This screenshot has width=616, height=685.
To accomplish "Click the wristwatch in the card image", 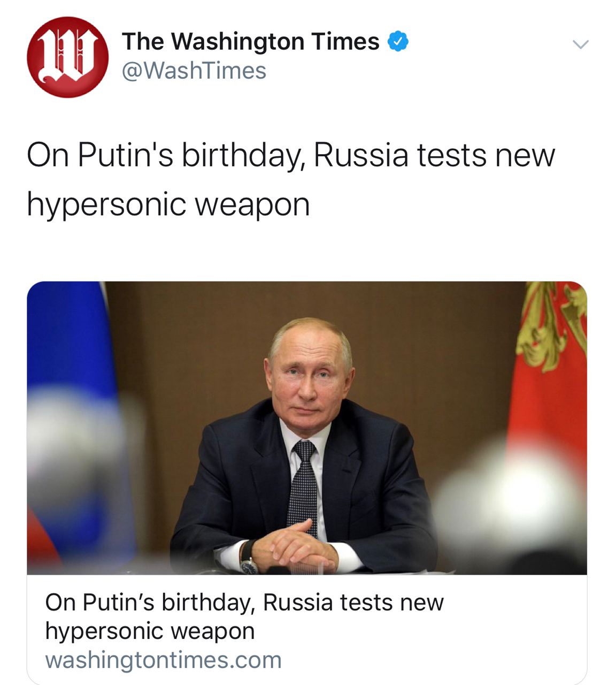I will (x=249, y=558).
